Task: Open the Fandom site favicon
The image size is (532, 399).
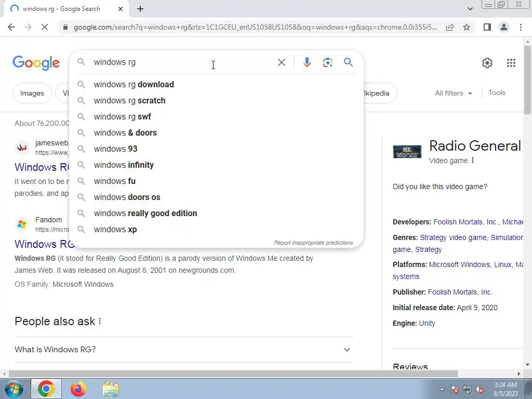Action: 22,224
